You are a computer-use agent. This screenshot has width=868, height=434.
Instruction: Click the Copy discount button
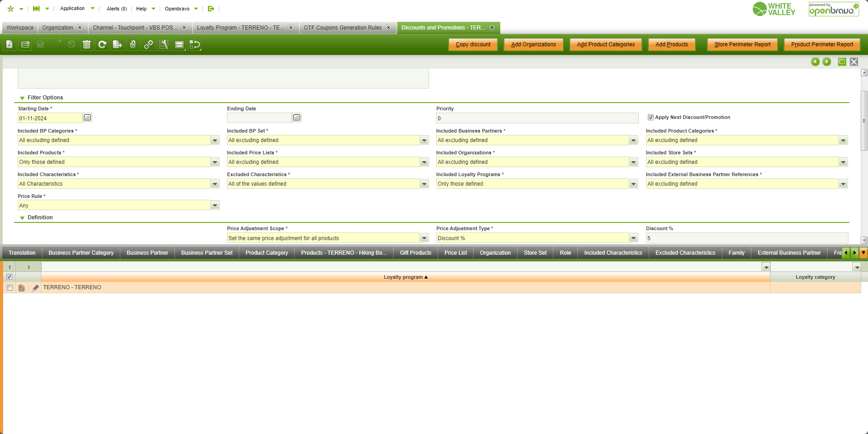tap(473, 44)
